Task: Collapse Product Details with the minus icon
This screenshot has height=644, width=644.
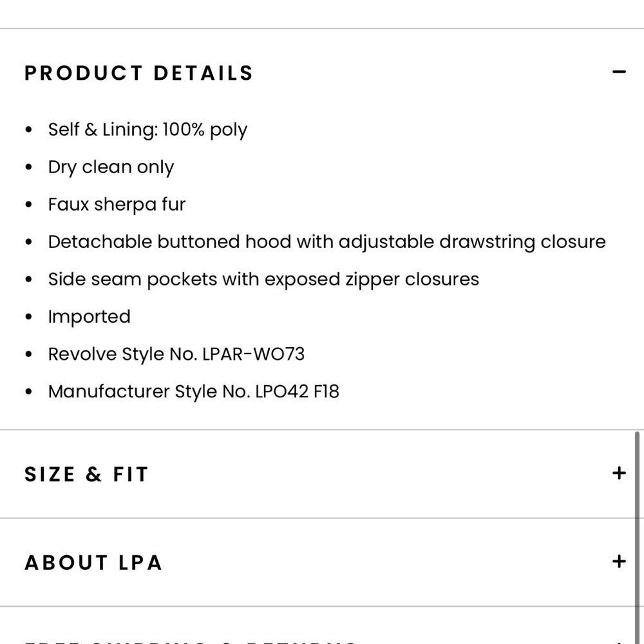Action: [619, 72]
